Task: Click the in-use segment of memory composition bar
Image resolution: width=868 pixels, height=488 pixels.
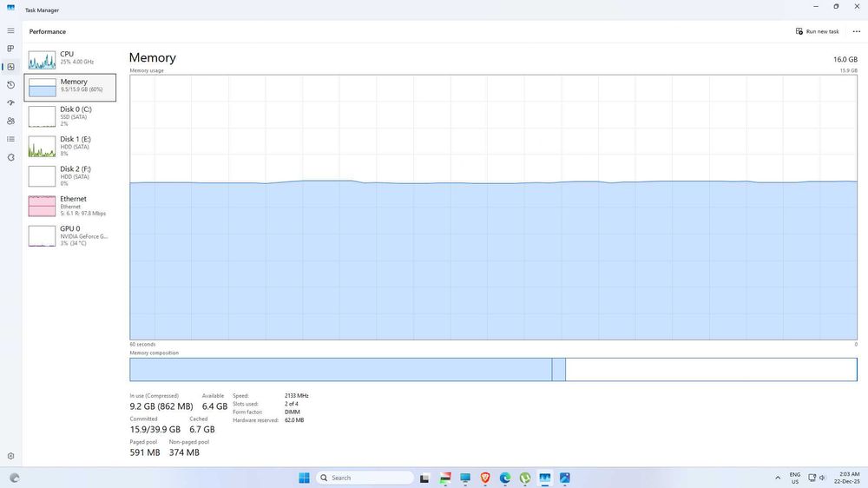Action: coord(341,369)
